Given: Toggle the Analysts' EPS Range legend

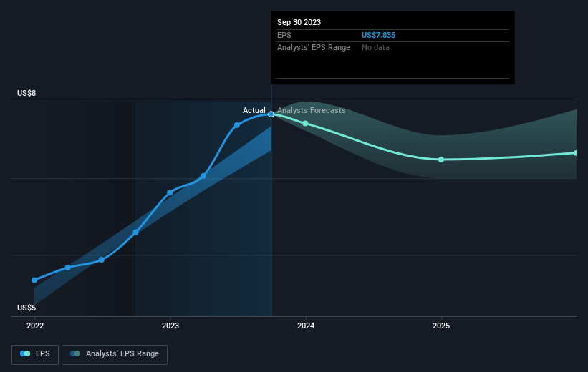Looking at the screenshot, I should tap(115, 354).
